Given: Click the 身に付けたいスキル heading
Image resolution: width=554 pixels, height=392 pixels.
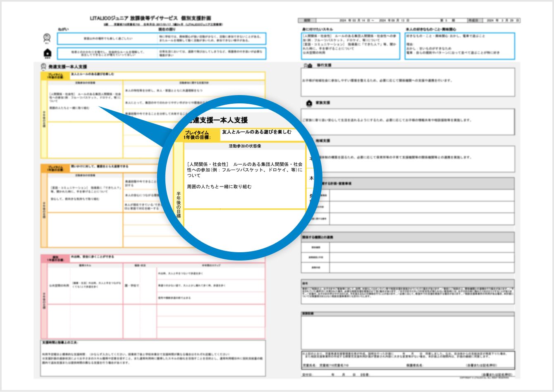Looking at the screenshot, I should (318, 29).
